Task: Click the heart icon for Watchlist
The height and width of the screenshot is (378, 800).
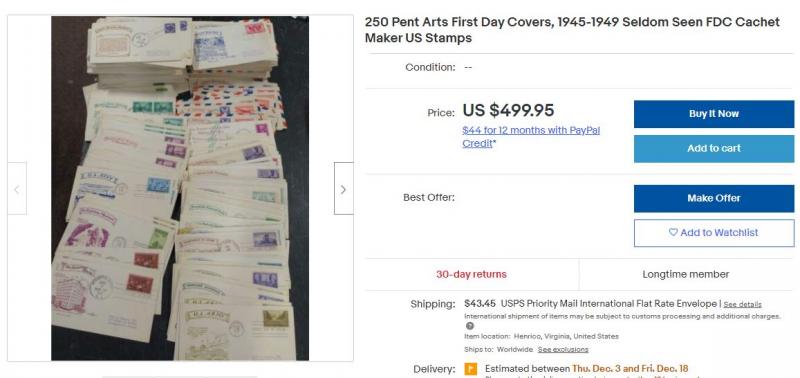Action: tap(673, 233)
